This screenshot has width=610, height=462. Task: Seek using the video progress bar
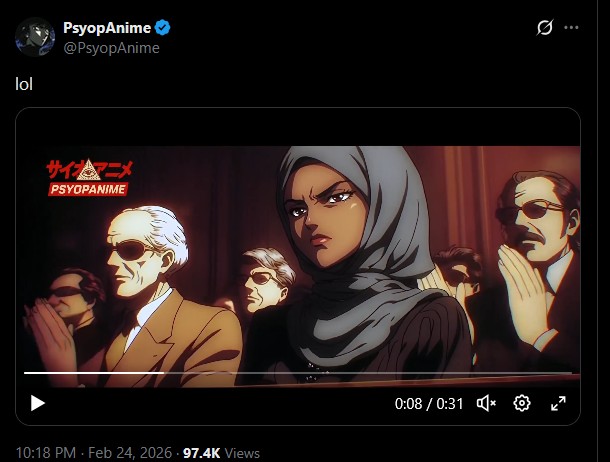tap(298, 373)
